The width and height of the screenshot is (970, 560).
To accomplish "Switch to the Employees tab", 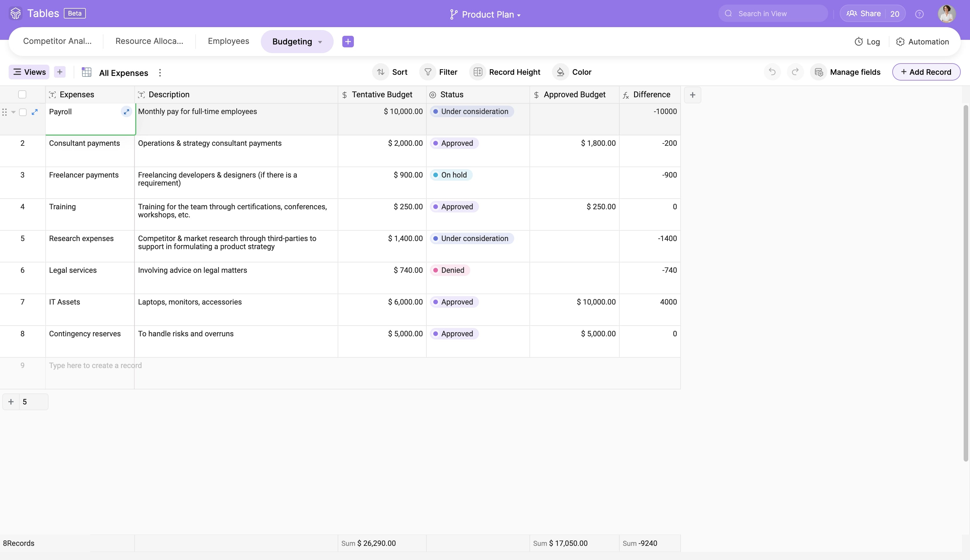I will (228, 41).
